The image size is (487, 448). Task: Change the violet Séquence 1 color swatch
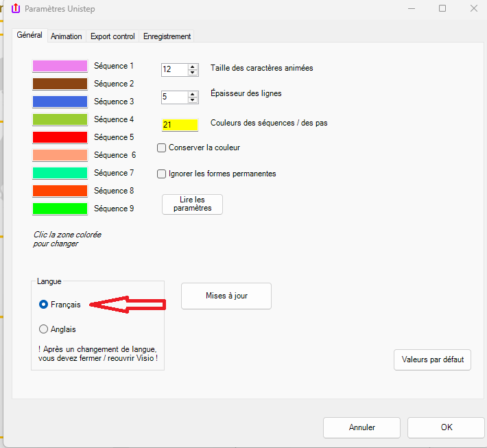pyautogui.click(x=60, y=66)
